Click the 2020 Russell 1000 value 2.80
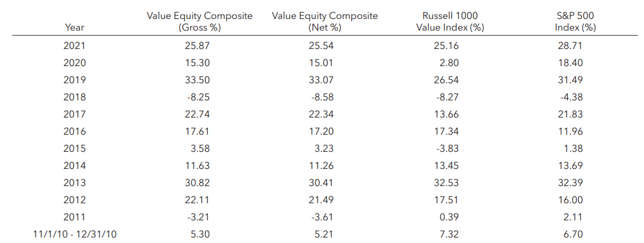The image size is (644, 243). (451, 63)
